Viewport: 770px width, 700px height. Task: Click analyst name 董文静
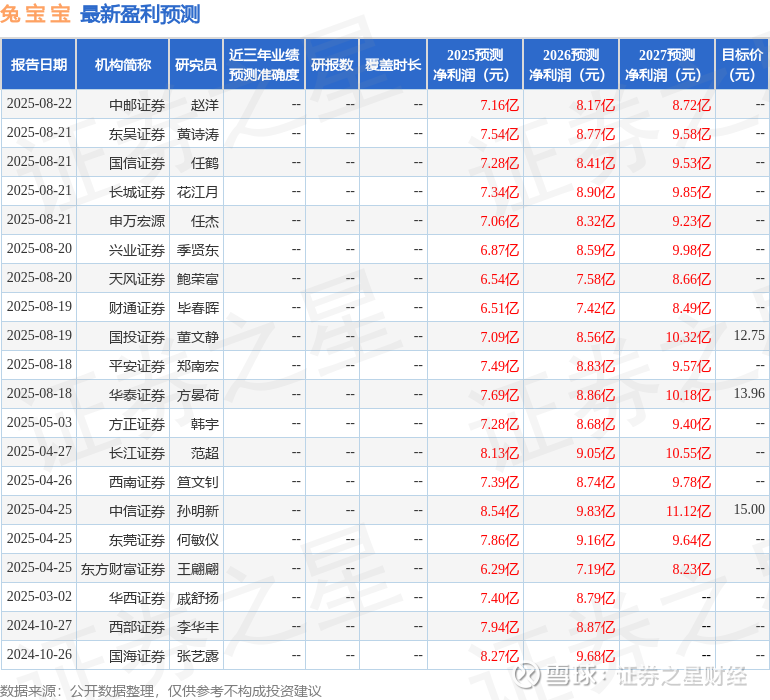[x=198, y=337]
